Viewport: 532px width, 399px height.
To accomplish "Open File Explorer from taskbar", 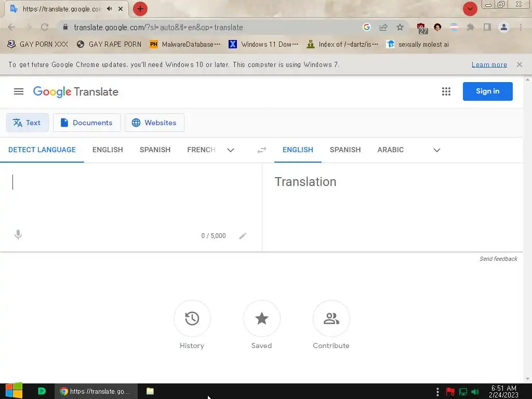I will click(150, 391).
